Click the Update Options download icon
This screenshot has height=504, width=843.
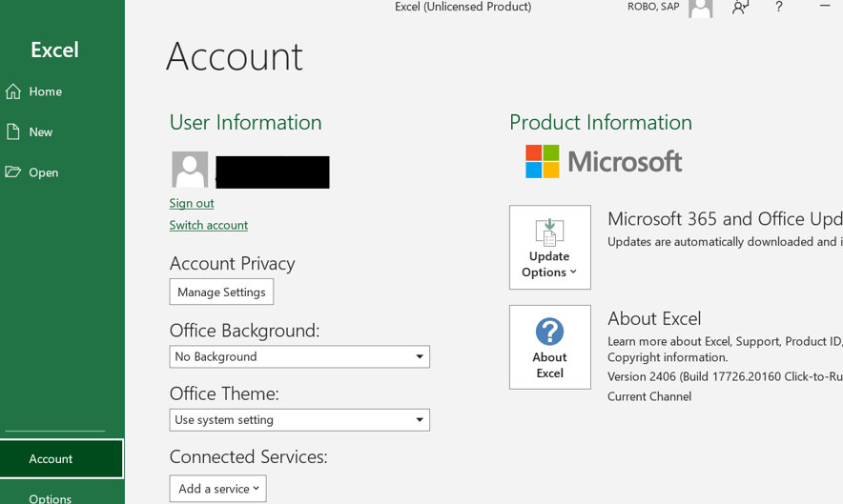click(x=549, y=232)
